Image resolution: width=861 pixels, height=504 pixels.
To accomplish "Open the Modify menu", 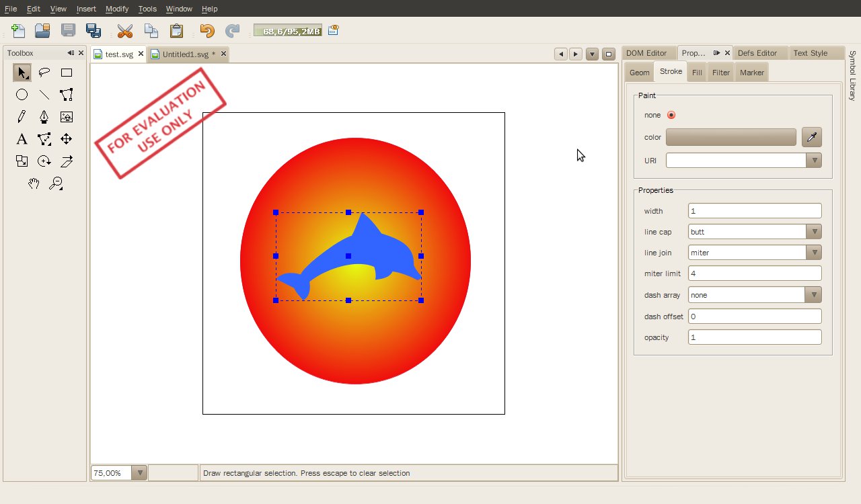I will click(117, 9).
